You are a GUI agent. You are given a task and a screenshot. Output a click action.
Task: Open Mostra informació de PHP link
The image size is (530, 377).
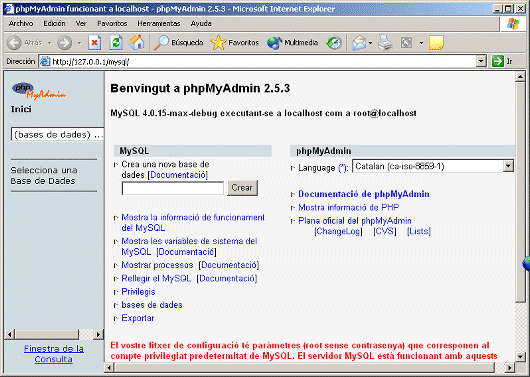[349, 207]
